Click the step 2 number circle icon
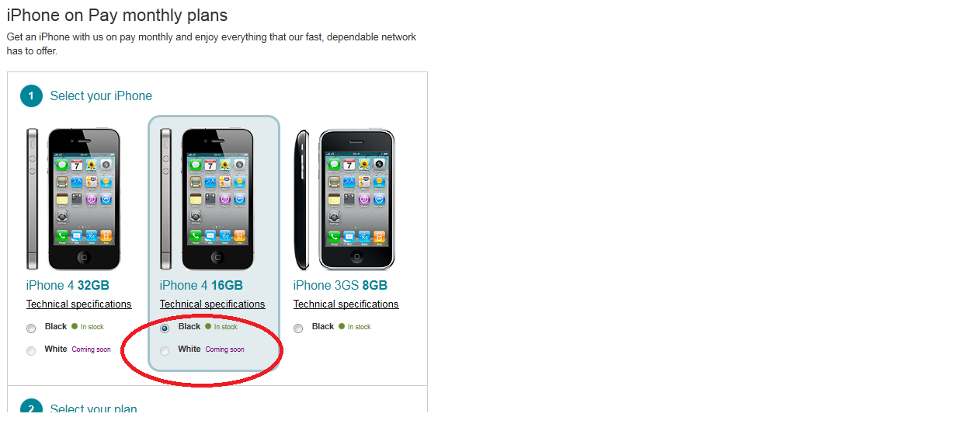Viewport: 980px width, 445px height. pyautogui.click(x=31, y=407)
